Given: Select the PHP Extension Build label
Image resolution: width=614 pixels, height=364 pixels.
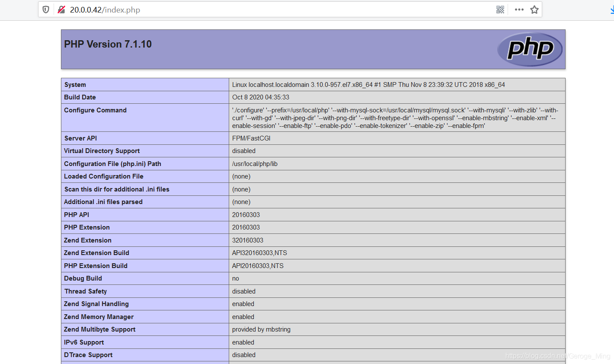Looking at the screenshot, I should click(x=96, y=266).
